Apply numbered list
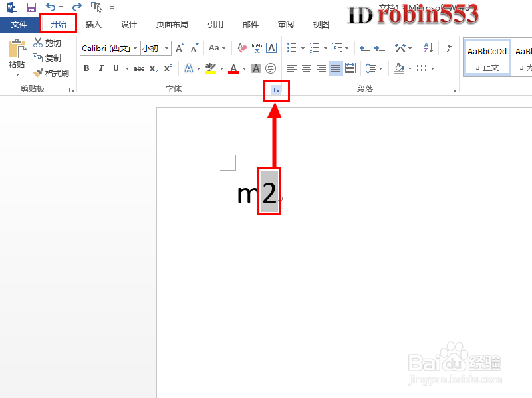This screenshot has width=532, height=398. pos(315,48)
